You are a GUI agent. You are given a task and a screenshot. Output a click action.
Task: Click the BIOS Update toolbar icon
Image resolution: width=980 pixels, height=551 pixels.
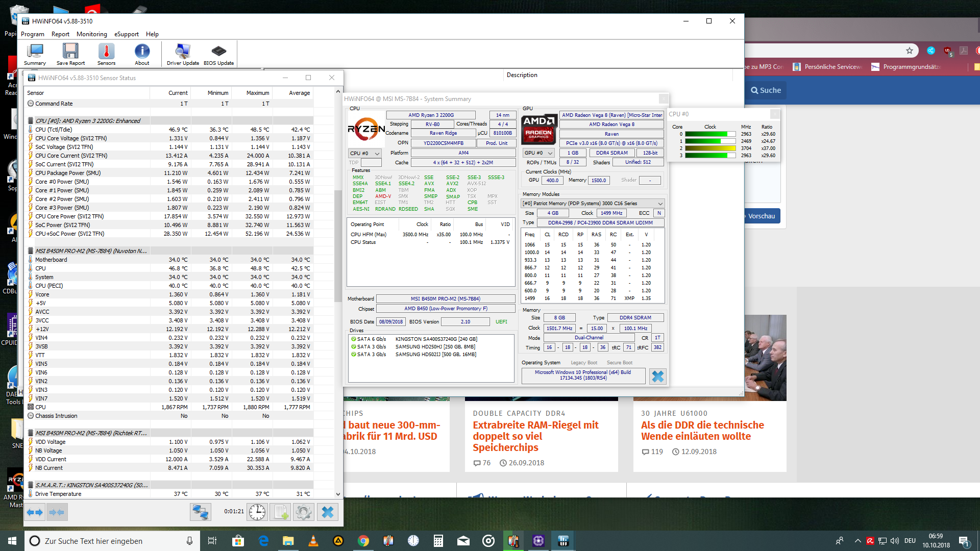click(218, 54)
